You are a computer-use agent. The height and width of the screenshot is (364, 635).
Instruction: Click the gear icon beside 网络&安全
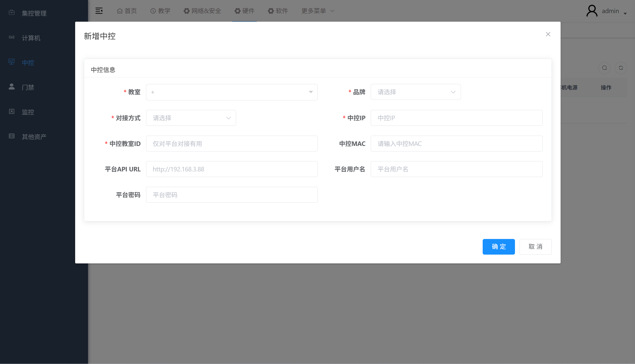tap(186, 11)
